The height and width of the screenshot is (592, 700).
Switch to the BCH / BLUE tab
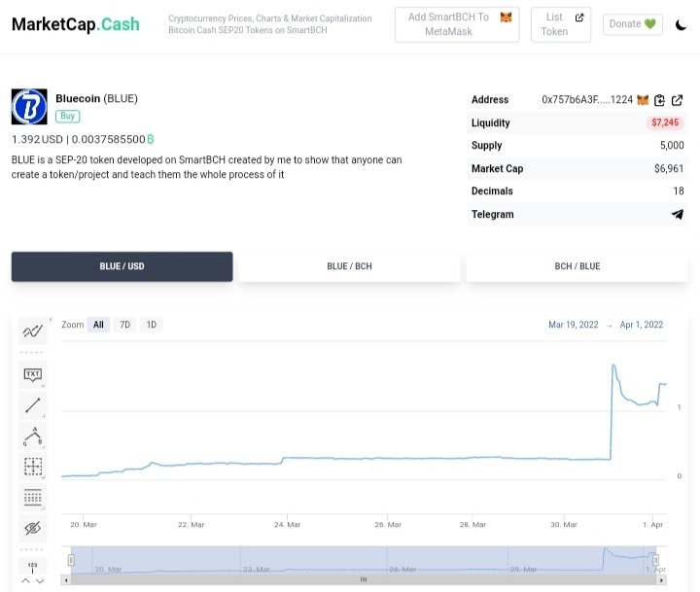pos(577,266)
